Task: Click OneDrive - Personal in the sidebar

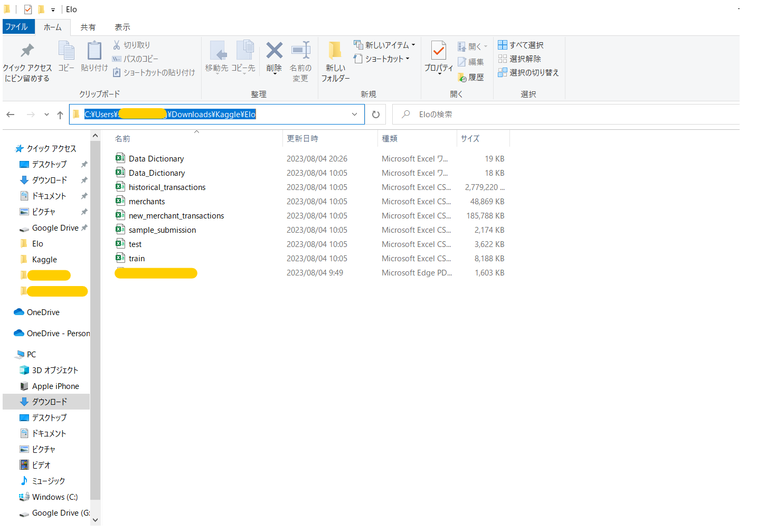Action: [x=58, y=334]
